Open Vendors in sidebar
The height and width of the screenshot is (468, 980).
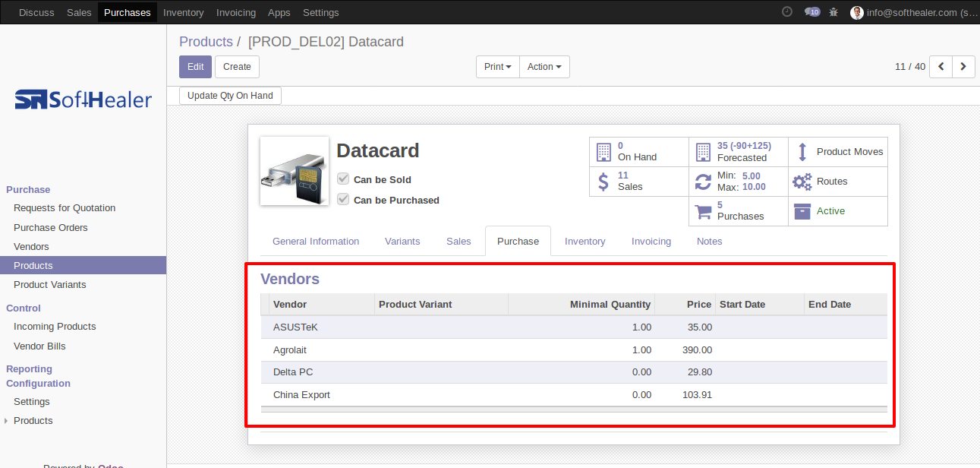(31, 247)
